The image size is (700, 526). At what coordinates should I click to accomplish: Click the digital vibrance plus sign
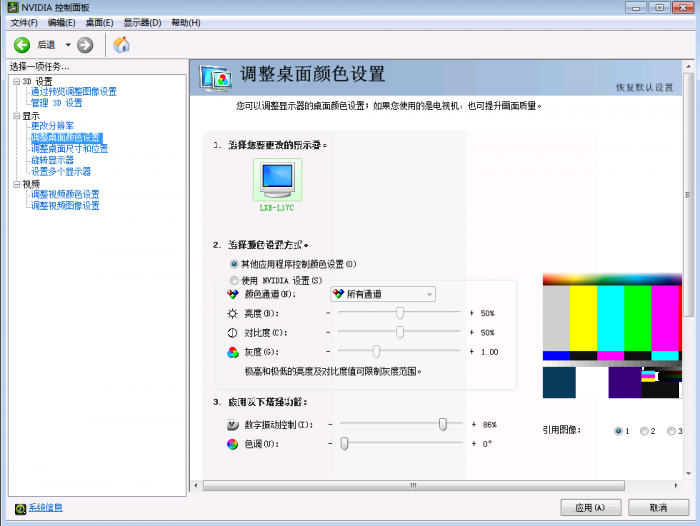(474, 425)
